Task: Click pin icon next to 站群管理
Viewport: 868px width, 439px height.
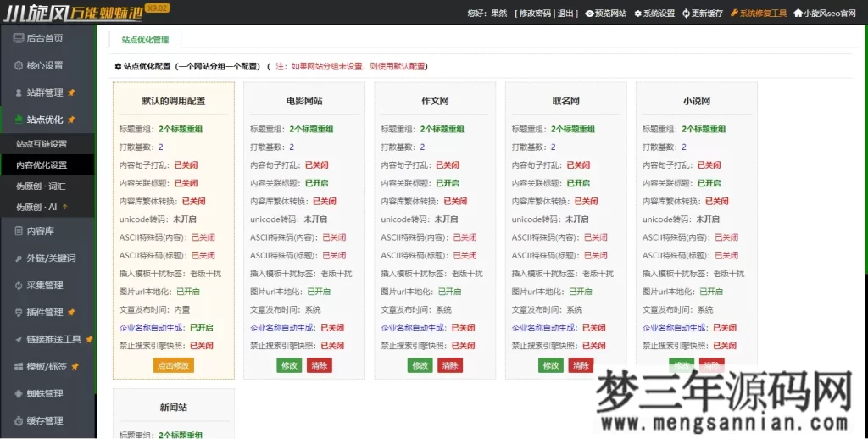Action: click(x=71, y=92)
